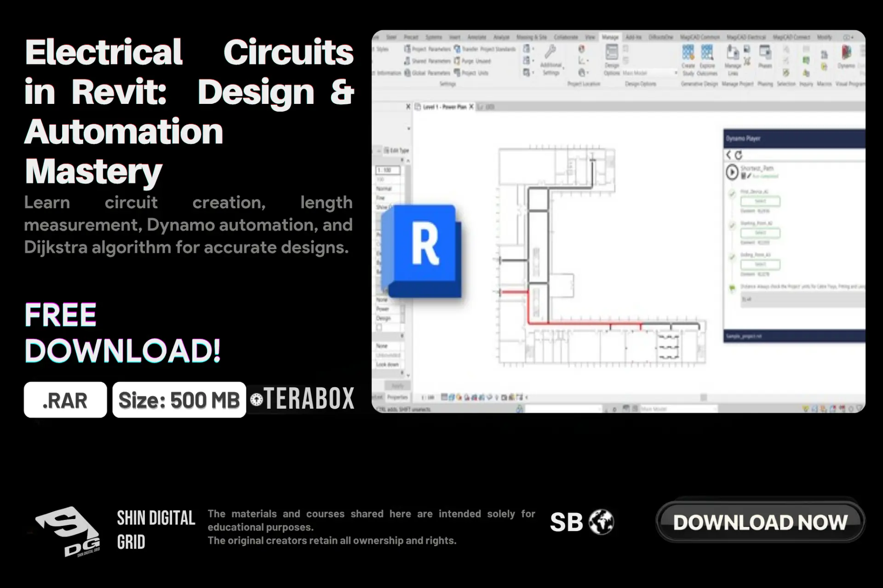This screenshot has height=588, width=883.
Task: Click the Size: 500 MB badge
Action: [x=179, y=400]
